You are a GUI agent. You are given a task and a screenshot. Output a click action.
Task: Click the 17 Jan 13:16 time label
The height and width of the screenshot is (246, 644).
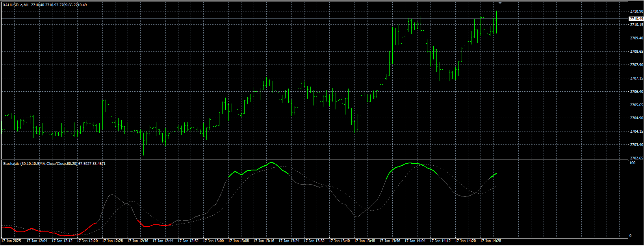click(264, 240)
